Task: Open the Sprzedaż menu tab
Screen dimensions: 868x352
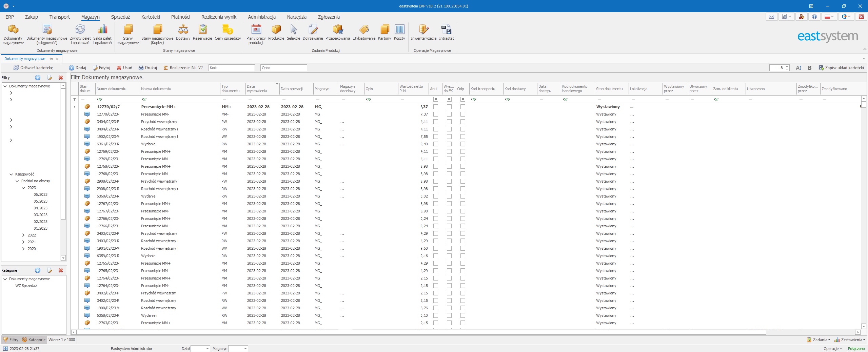Action: click(x=120, y=17)
